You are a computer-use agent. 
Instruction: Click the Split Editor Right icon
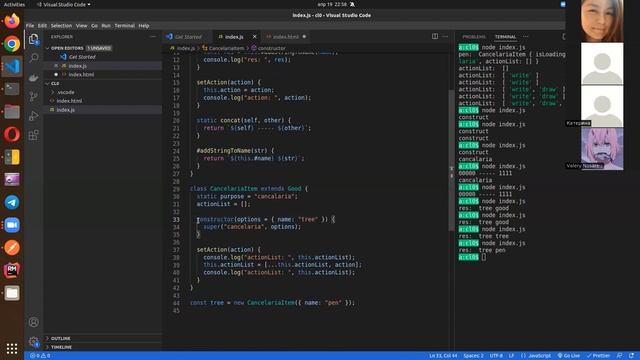coord(435,36)
